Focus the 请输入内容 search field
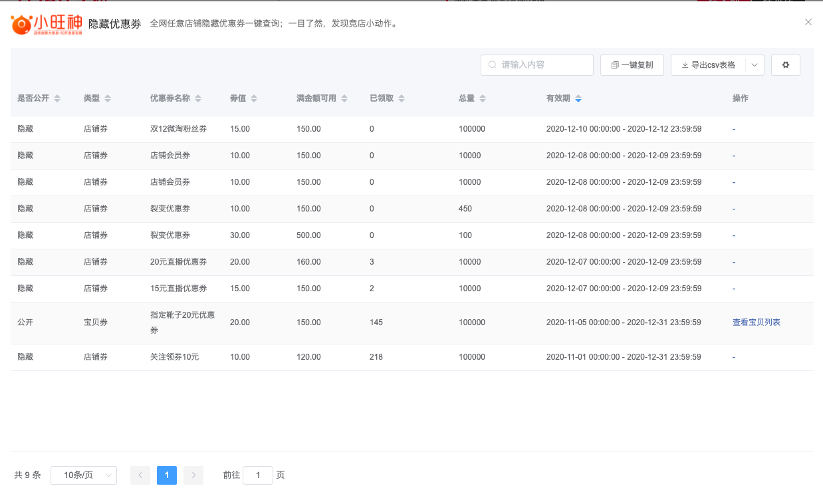Viewport: 823px width, 504px height. point(537,65)
